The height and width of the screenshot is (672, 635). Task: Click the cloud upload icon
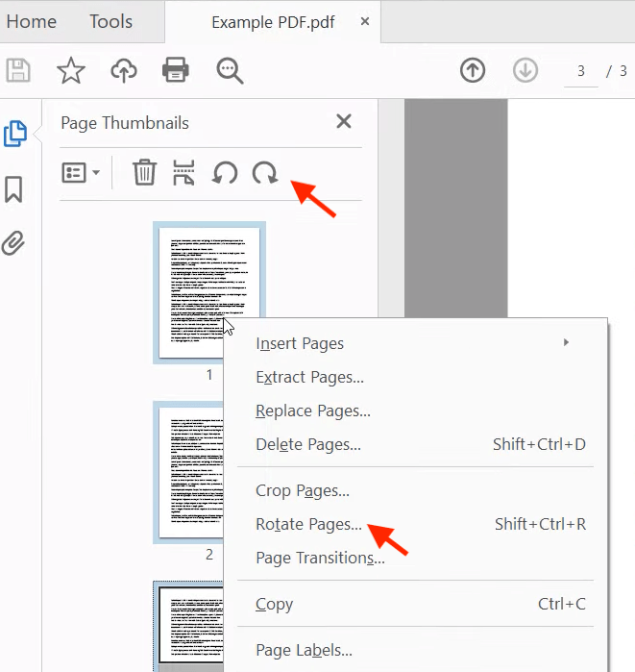click(124, 70)
